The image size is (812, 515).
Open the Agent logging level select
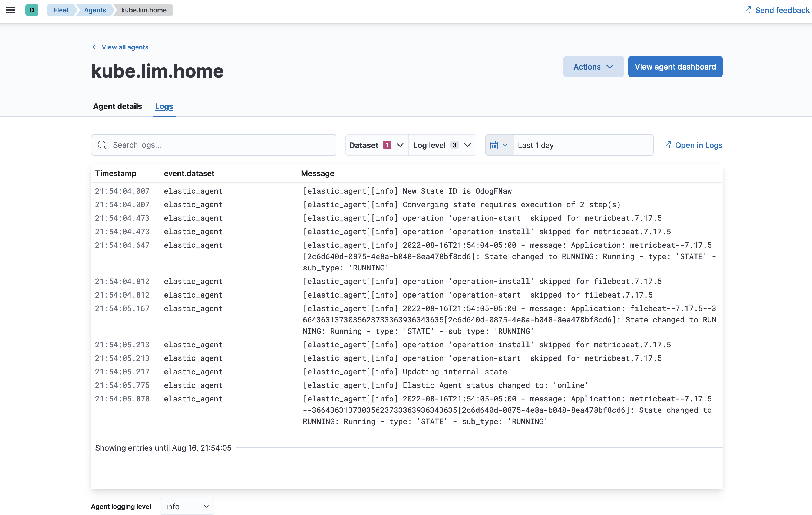187,506
